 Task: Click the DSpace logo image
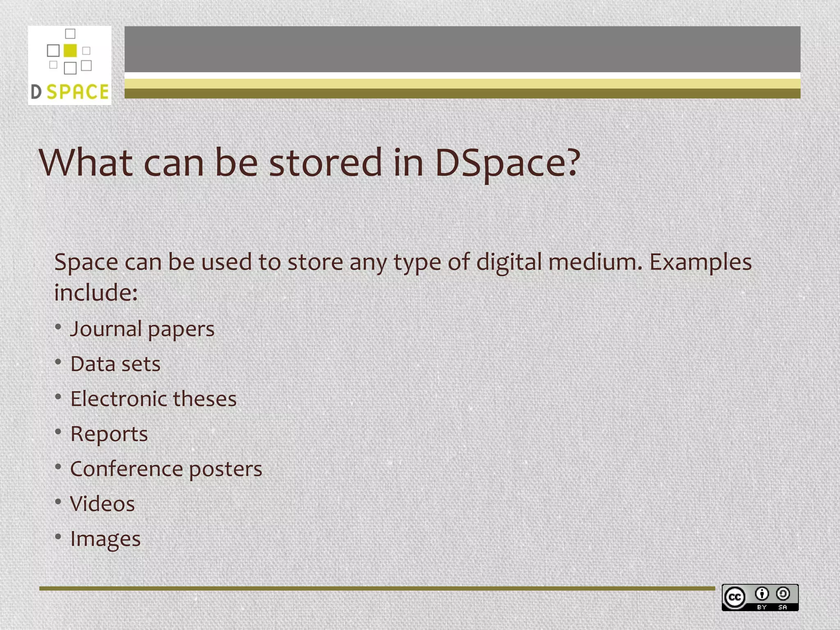(x=70, y=66)
